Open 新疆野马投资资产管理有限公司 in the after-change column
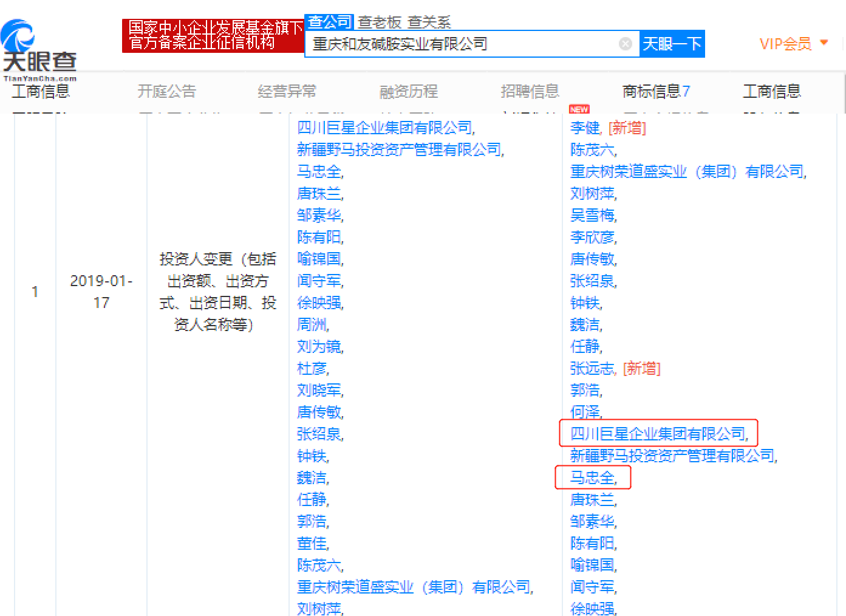The width and height of the screenshot is (846, 616). pyautogui.click(x=673, y=456)
